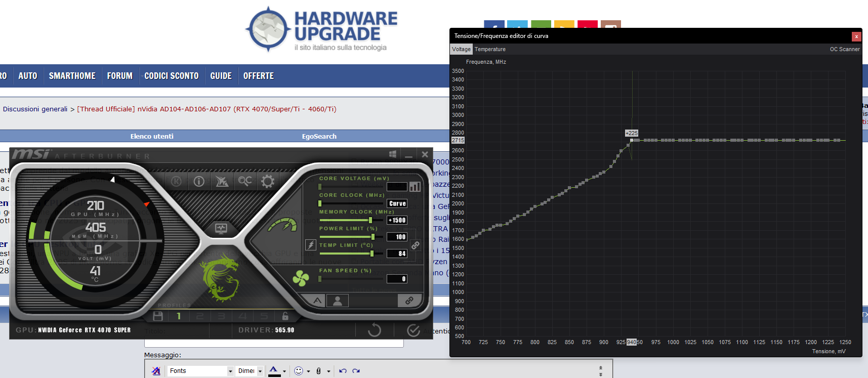Select profile slot 4
This screenshot has height=378, width=868.
pos(242,316)
